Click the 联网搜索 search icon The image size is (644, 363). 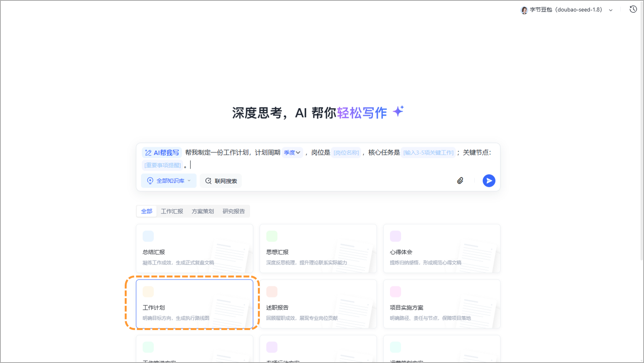pos(208,181)
